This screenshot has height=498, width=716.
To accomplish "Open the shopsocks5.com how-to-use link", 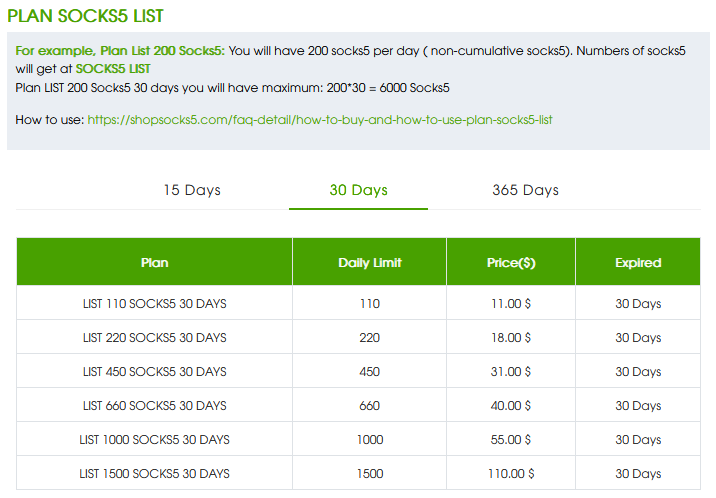I will click(x=320, y=120).
